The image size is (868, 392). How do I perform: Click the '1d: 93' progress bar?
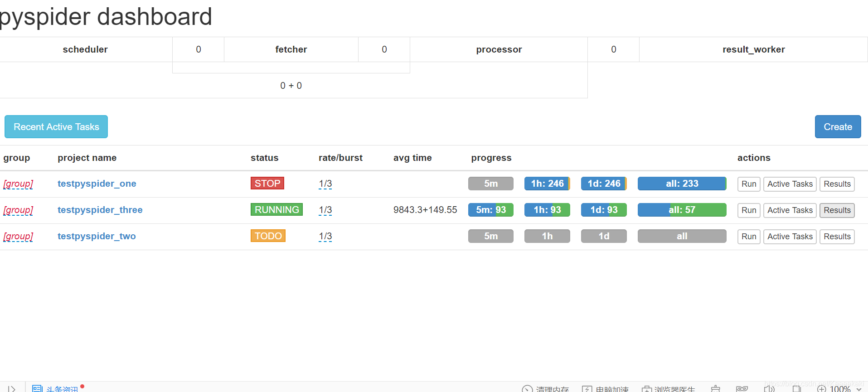[604, 210]
